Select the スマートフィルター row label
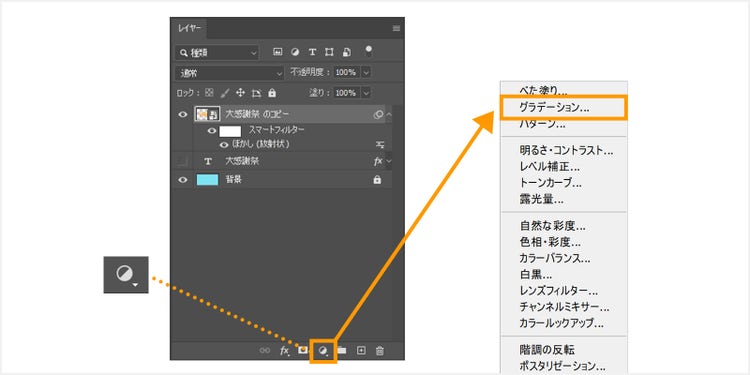This screenshot has height=375, width=750. pos(276,130)
